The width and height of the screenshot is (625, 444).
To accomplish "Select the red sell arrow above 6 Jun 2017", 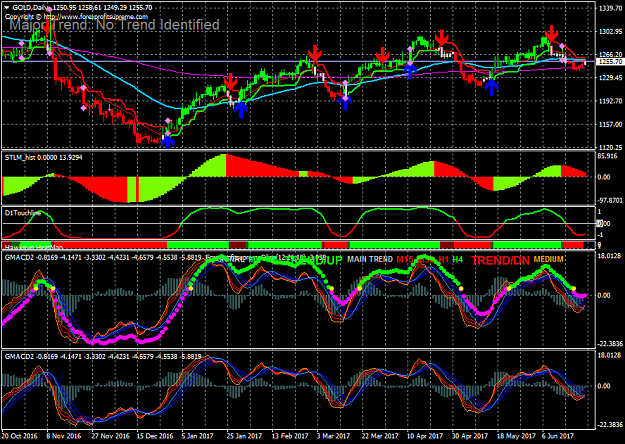I will 552,33.
